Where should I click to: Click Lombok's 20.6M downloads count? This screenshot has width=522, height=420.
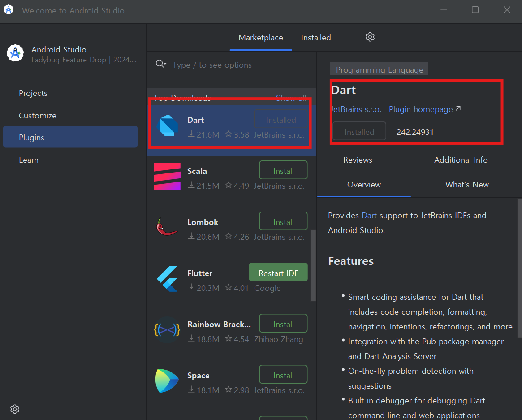tap(204, 237)
